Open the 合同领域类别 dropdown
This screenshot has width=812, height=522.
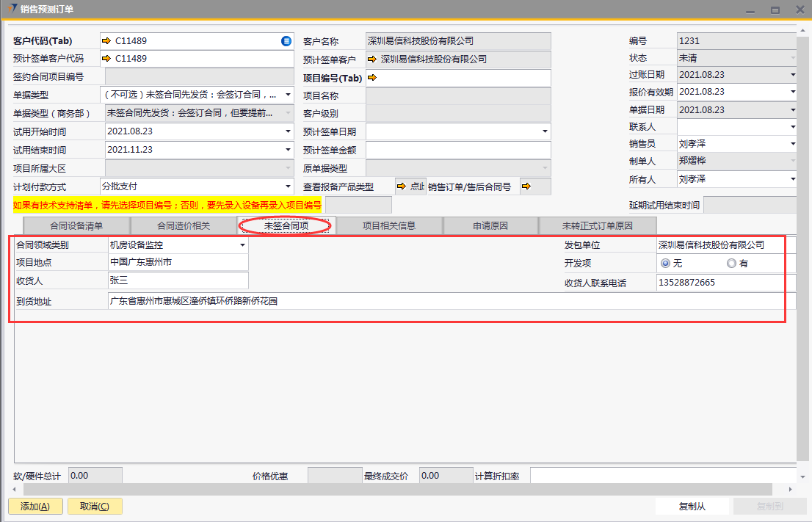(242, 245)
